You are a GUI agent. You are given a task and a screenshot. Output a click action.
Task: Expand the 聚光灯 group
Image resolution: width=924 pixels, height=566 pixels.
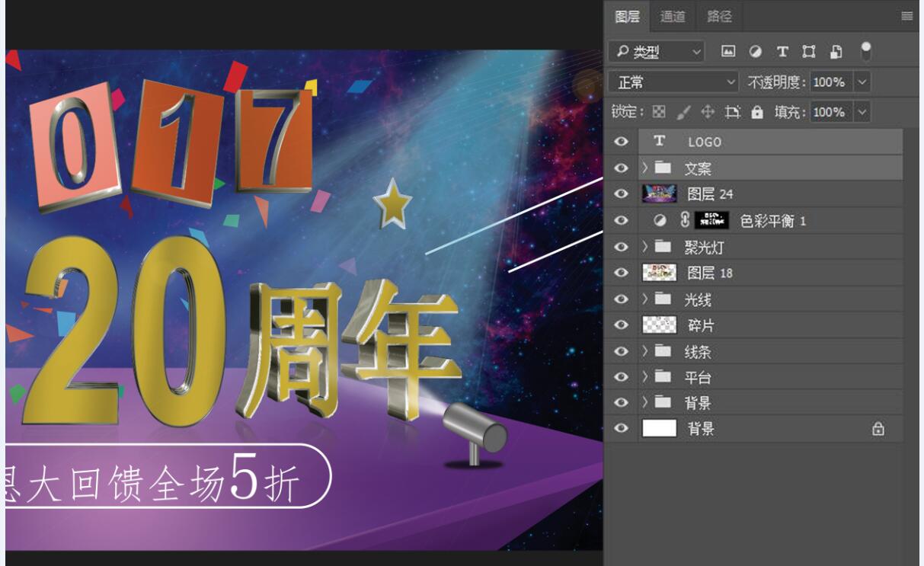(645, 247)
